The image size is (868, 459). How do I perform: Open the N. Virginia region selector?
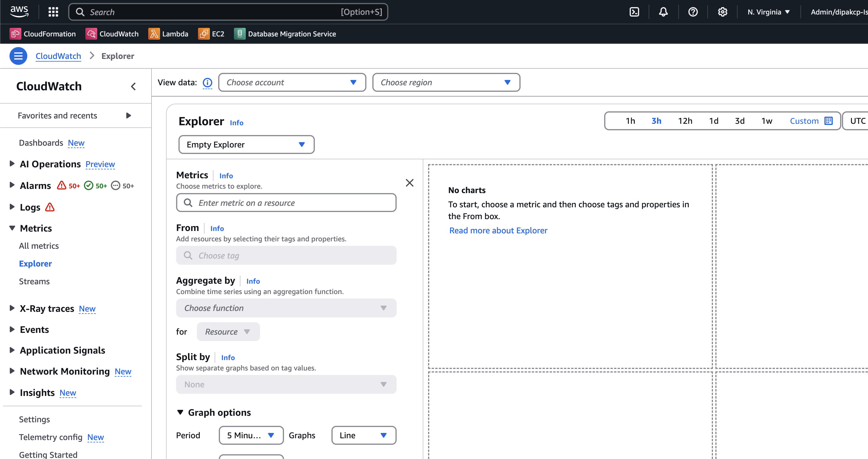coord(768,12)
